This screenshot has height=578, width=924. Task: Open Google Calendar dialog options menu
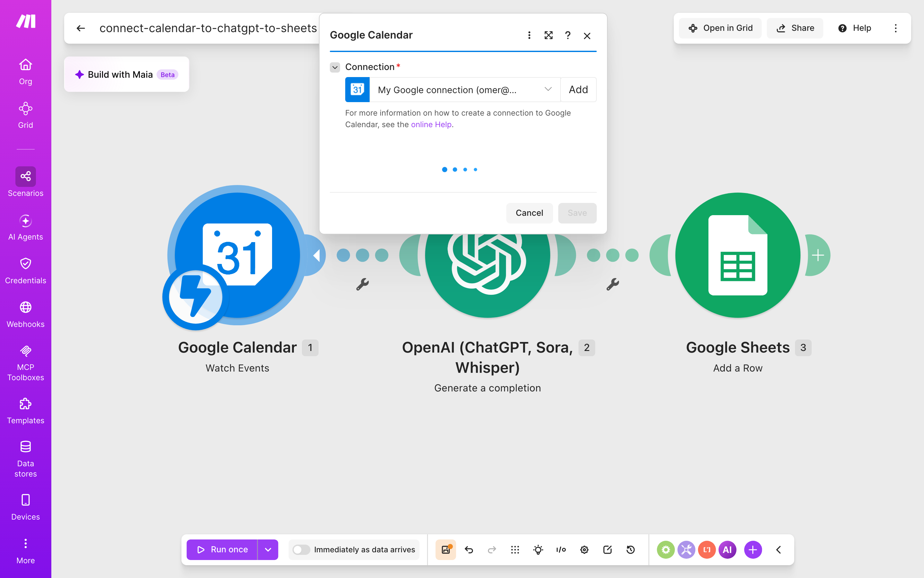(529, 36)
